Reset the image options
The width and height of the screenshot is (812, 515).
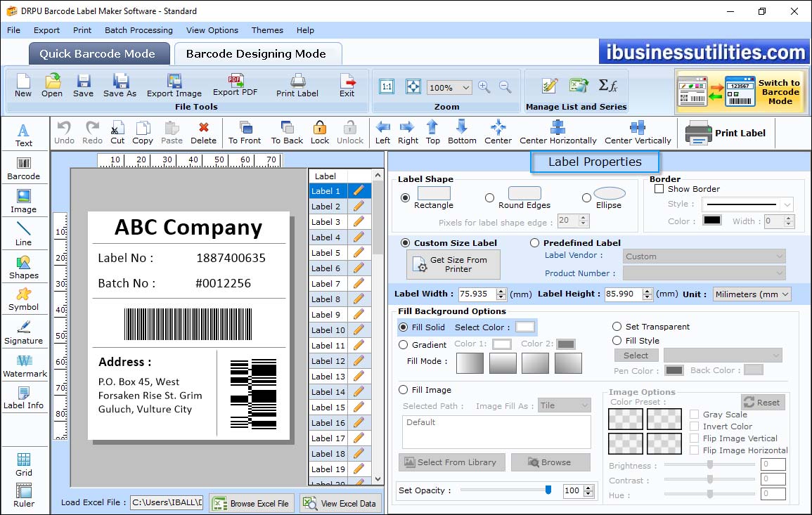[763, 402]
